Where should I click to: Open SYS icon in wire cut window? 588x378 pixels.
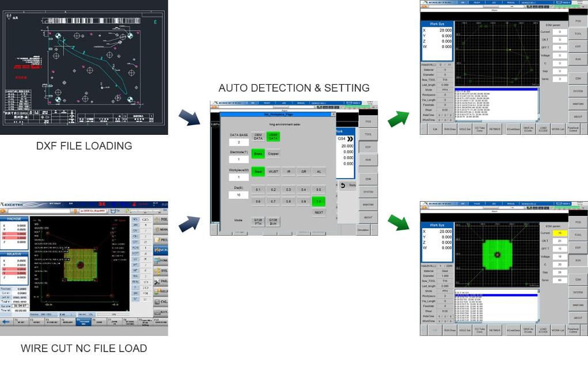161,271
